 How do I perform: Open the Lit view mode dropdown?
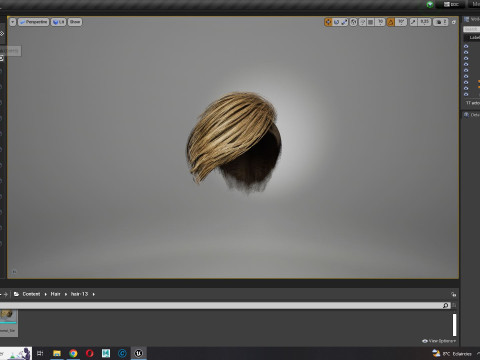58,22
